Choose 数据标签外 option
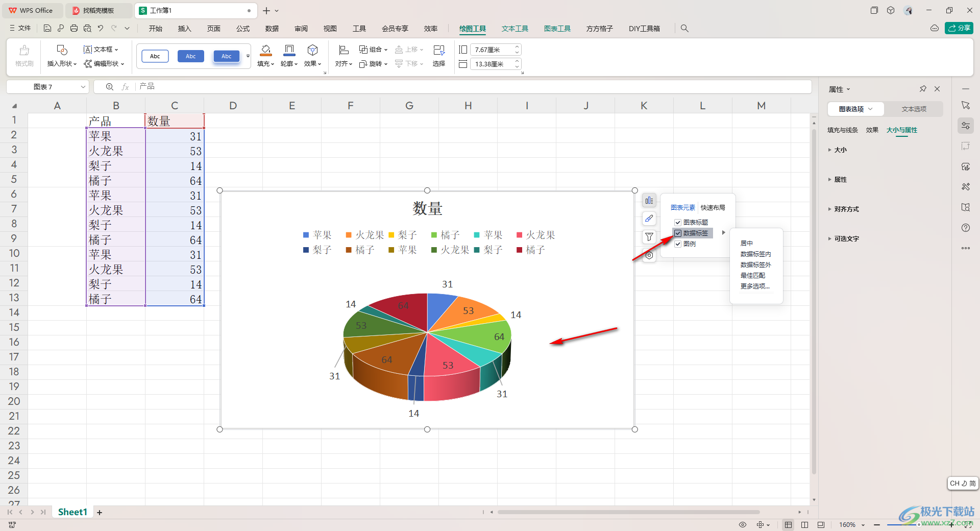Image resolution: width=980 pixels, height=531 pixels. point(756,265)
